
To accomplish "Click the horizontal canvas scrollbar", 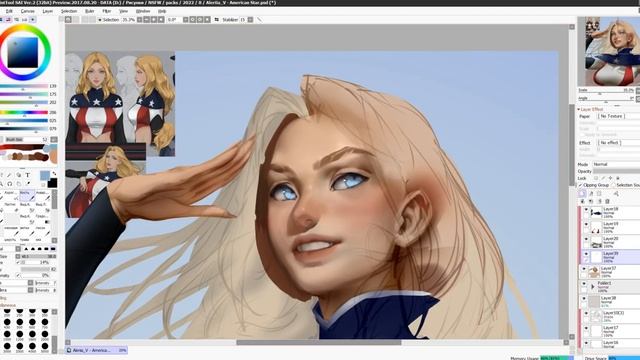I will 318,342.
